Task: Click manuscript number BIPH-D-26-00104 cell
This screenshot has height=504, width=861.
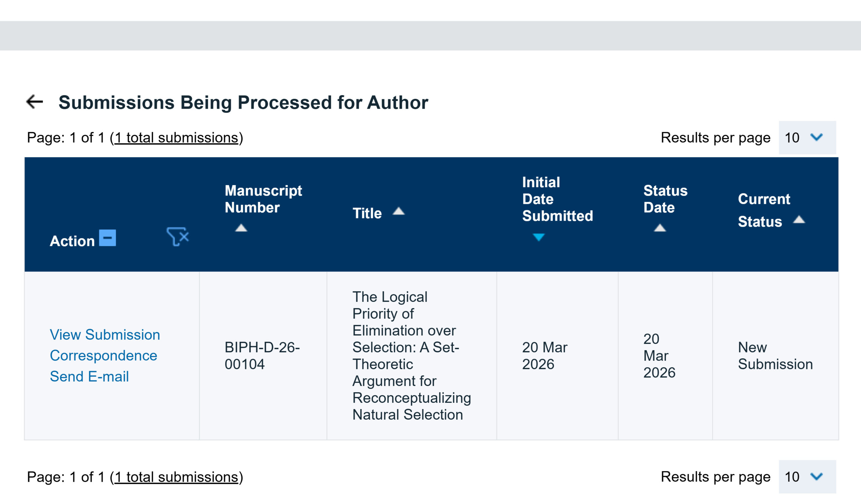Action: click(x=262, y=355)
